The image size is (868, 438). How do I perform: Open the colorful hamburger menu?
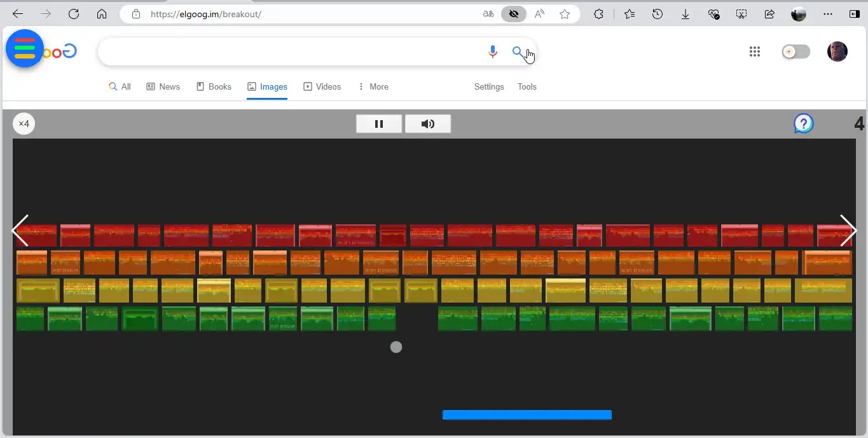tap(24, 48)
